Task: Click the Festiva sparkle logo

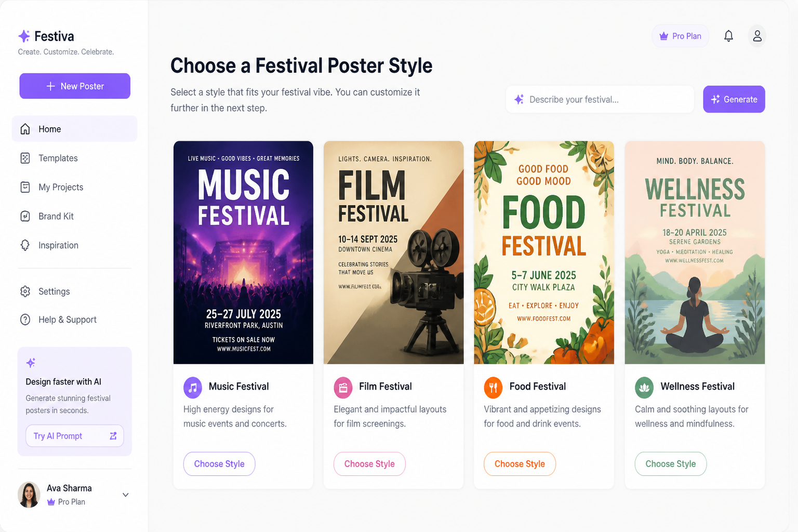Action: [x=24, y=36]
